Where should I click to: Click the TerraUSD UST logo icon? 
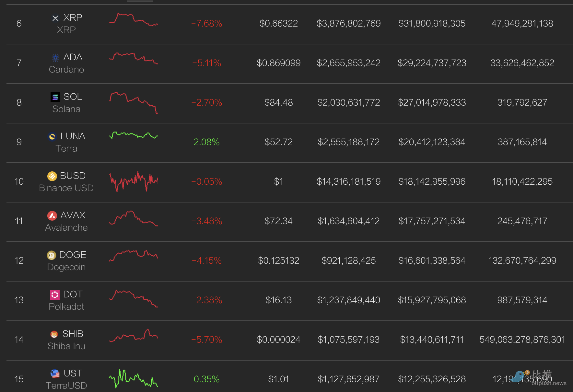click(x=55, y=374)
